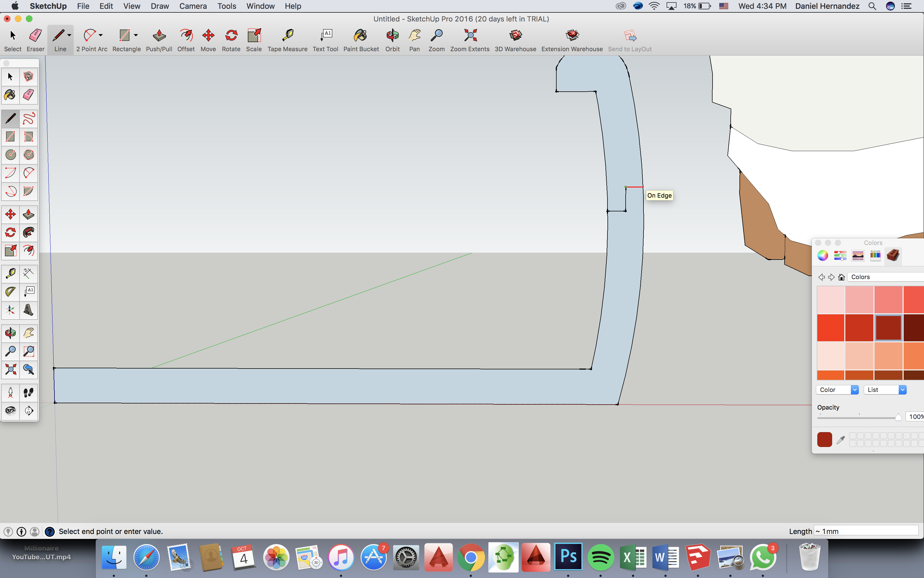The width and height of the screenshot is (924, 578).
Task: Click the Length measurement field
Action: coord(866,531)
